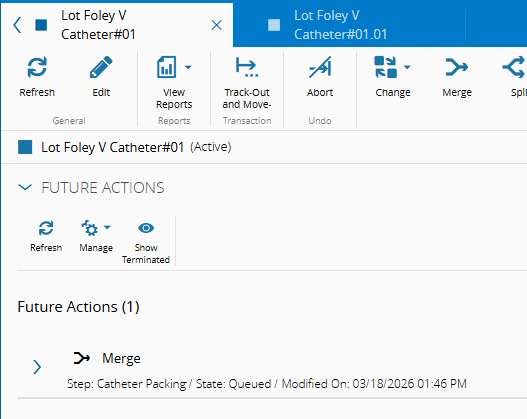The image size is (527, 419).
Task: Click the Merge ribbon icon
Action: [457, 67]
